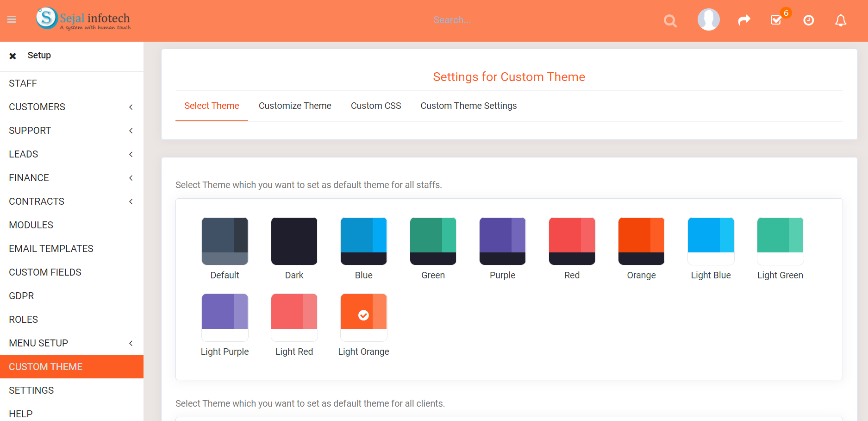Click the Settings for Custom Theme heading
The width and height of the screenshot is (868, 421).
(509, 77)
